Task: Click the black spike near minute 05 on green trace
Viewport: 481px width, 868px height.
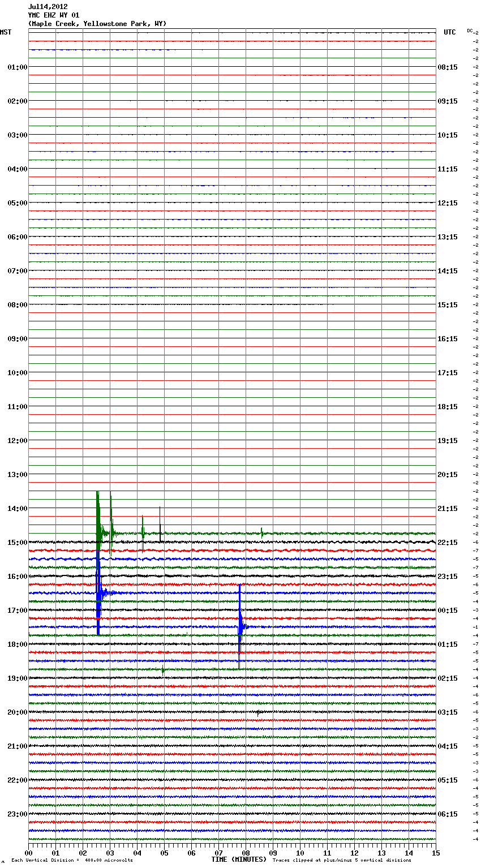Action: point(160,524)
